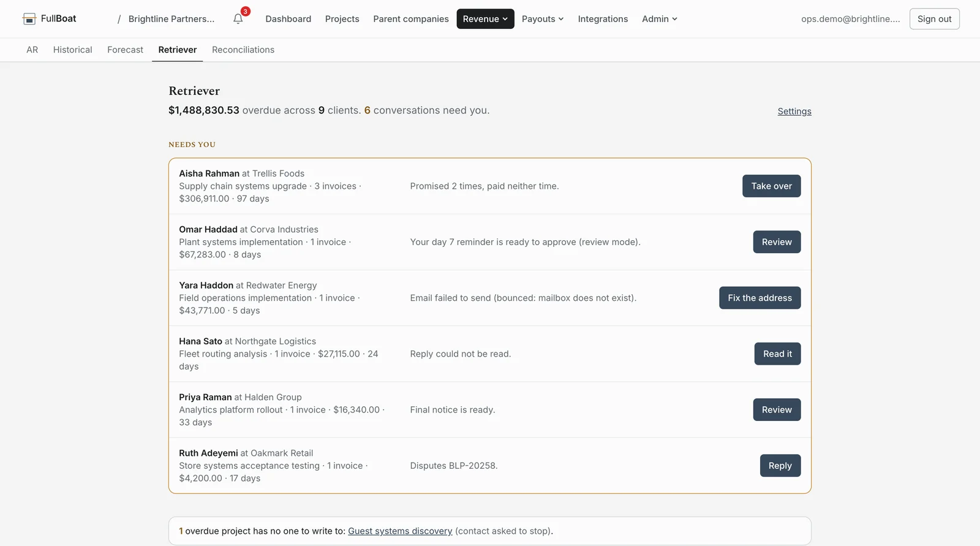Click the name Yara Haddon
980x546 pixels.
pos(206,286)
